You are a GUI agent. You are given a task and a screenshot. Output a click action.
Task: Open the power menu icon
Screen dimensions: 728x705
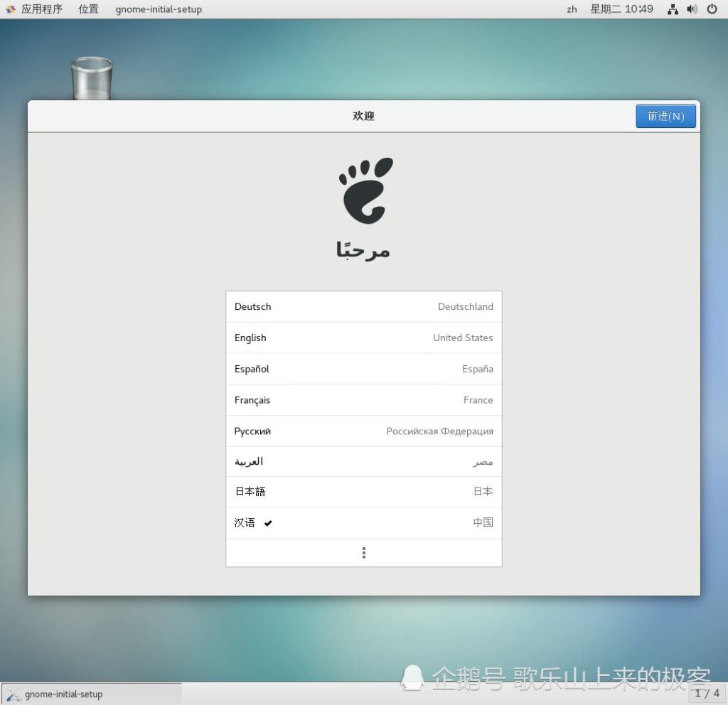[712, 9]
